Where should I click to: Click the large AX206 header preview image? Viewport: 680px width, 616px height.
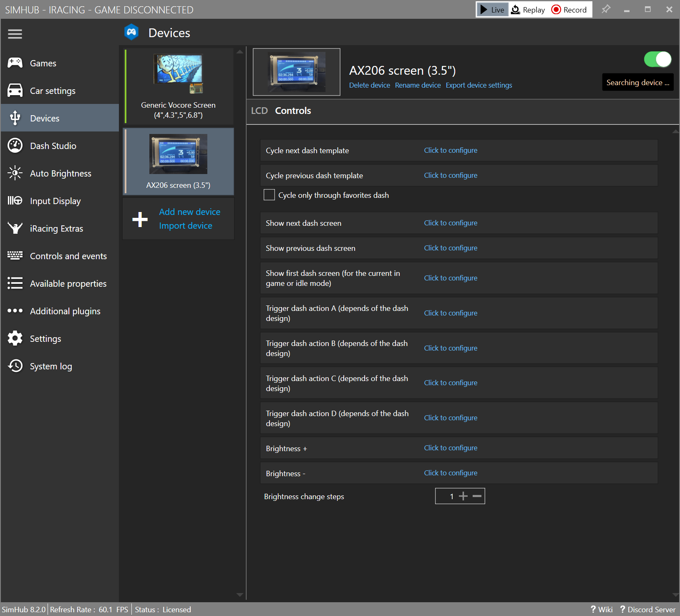pyautogui.click(x=297, y=72)
